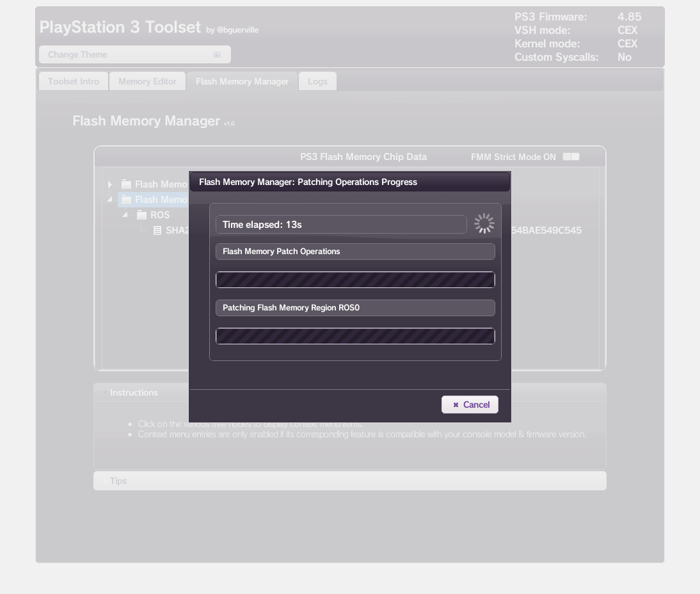Click the CEX value beside VSH mode

(627, 30)
